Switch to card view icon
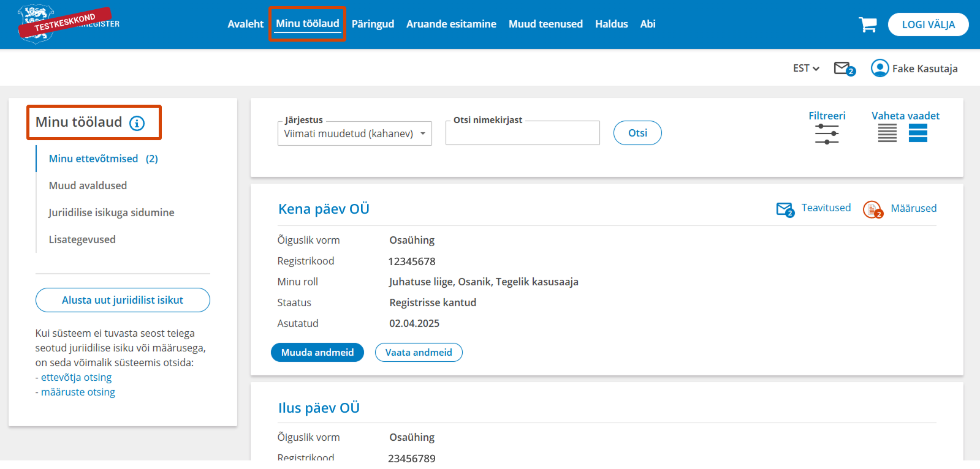 click(917, 133)
